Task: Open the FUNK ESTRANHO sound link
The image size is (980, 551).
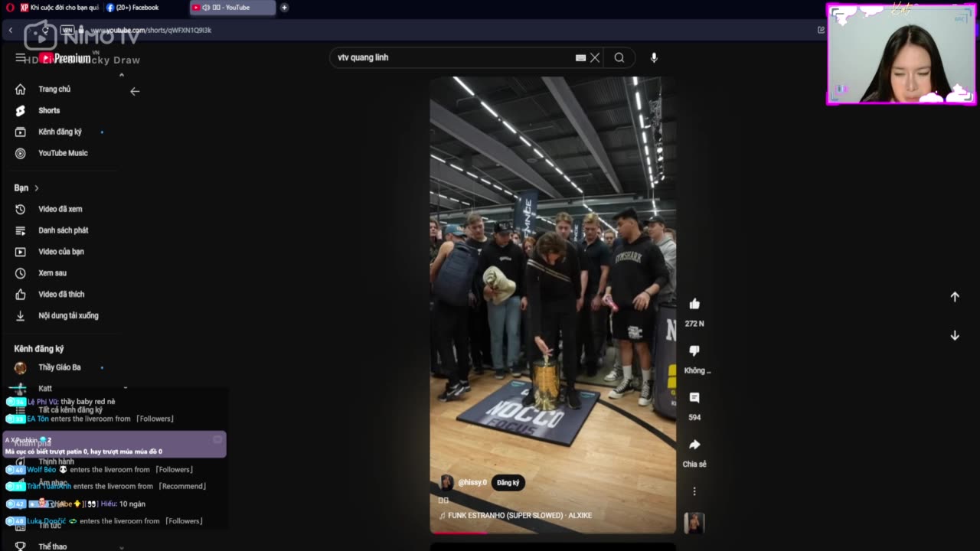Action: coord(520,516)
